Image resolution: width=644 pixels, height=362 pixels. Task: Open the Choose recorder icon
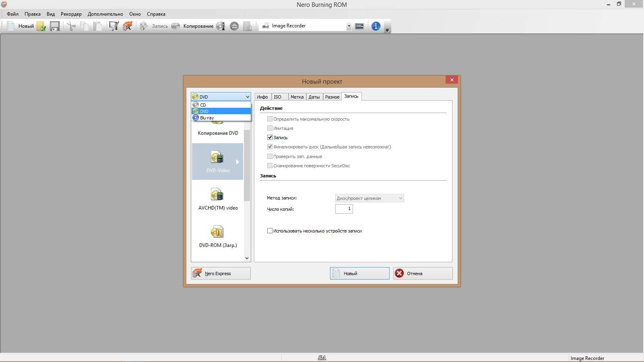click(359, 26)
